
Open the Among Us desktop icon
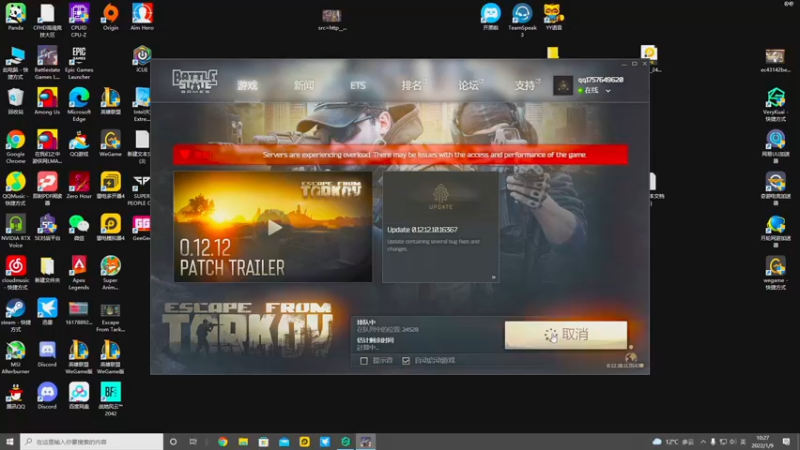[47, 101]
